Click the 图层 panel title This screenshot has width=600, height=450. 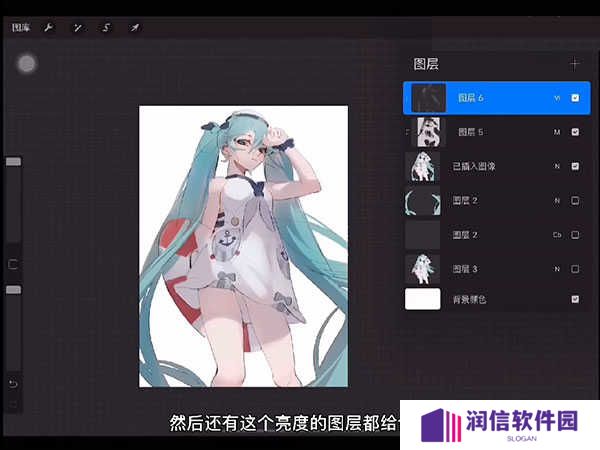pyautogui.click(x=426, y=64)
